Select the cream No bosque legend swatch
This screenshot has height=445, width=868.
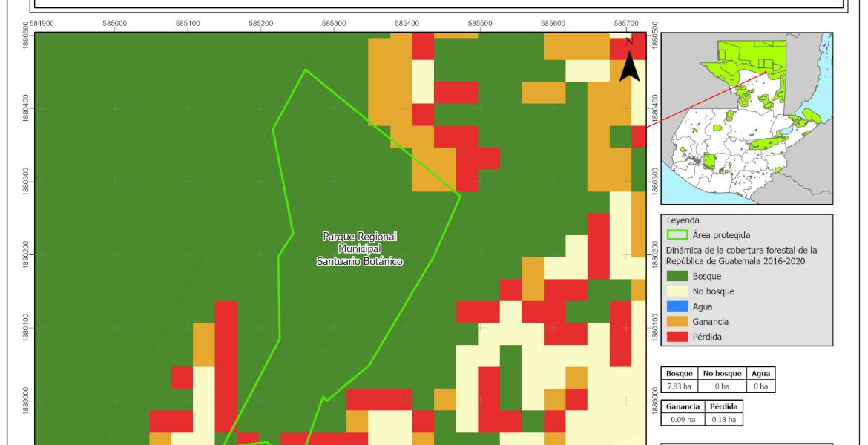(x=677, y=291)
